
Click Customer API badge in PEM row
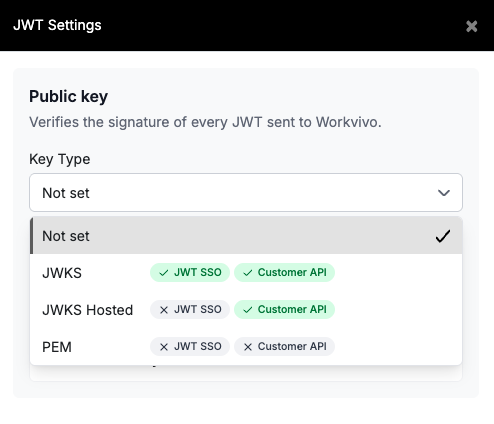click(284, 346)
